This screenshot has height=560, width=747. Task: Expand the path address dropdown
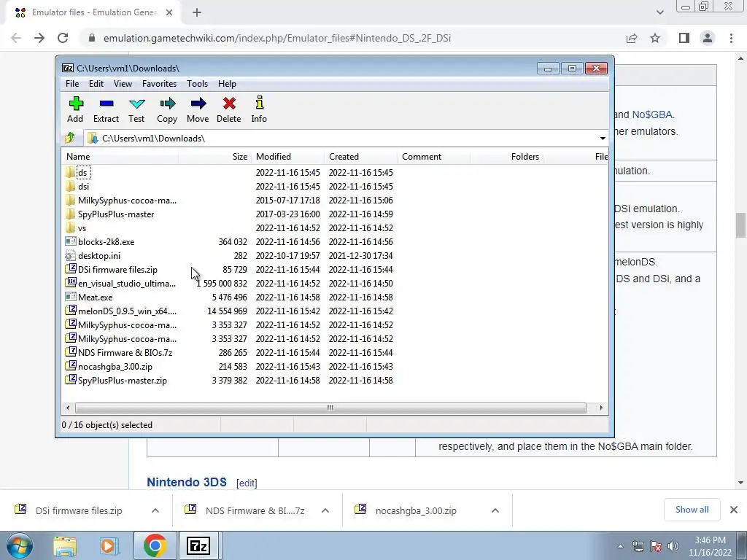[x=603, y=138]
